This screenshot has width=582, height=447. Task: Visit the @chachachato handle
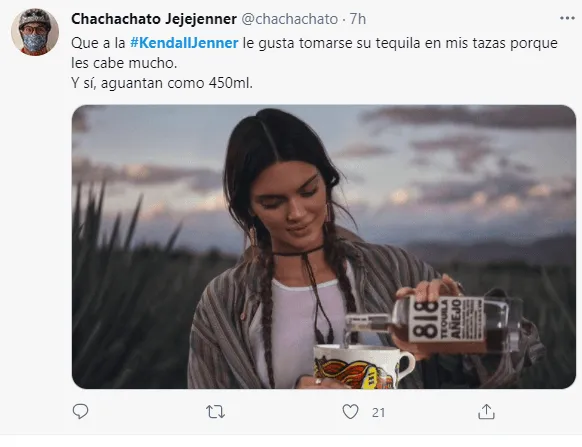click(x=290, y=19)
